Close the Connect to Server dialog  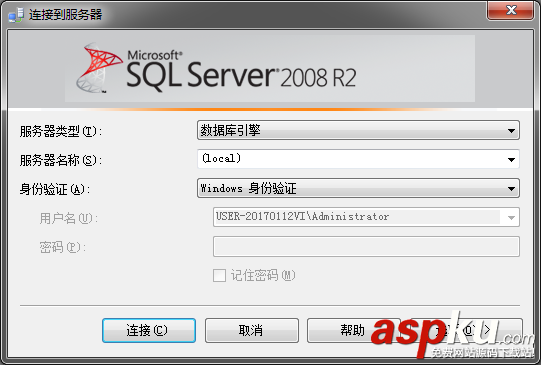coord(511,10)
